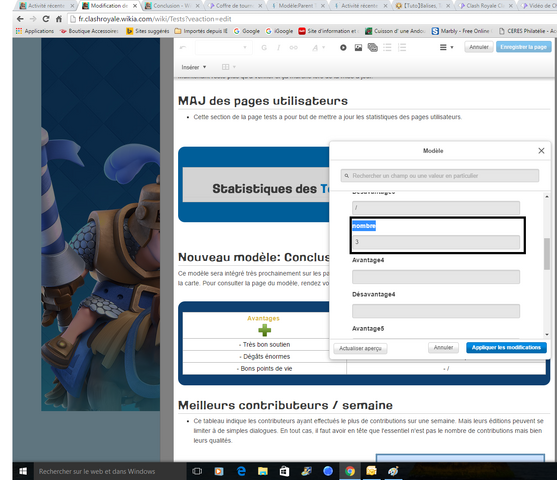
Task: Click the browser back arrow
Action: 20,19
